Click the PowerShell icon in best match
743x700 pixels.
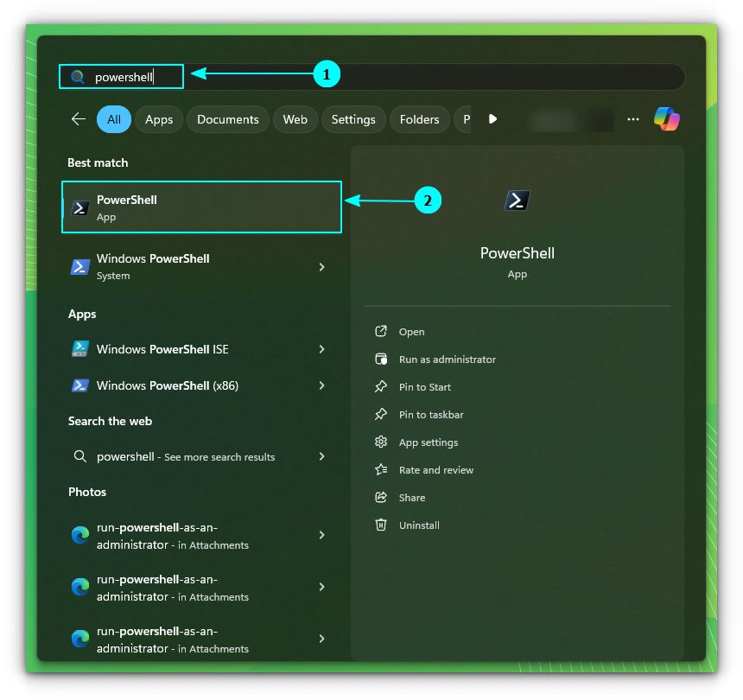[x=80, y=208]
